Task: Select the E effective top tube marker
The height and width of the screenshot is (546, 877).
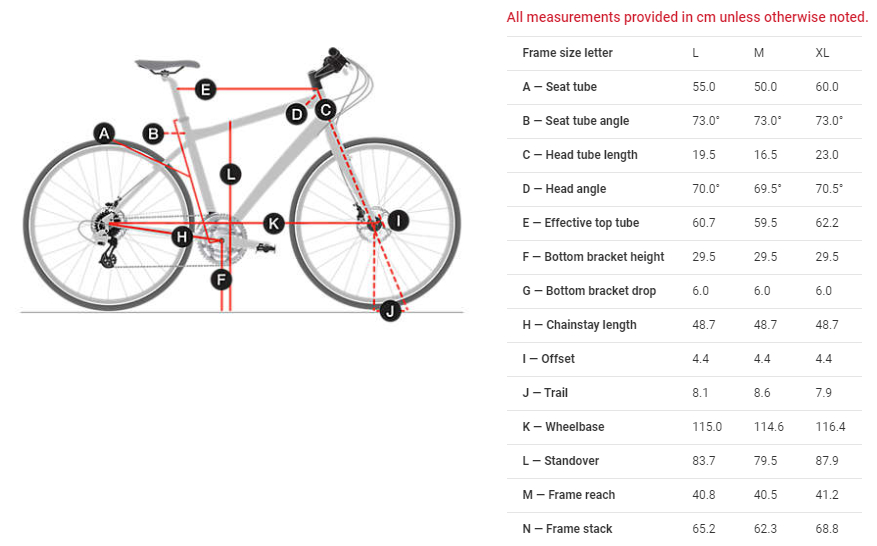Action: (205, 90)
